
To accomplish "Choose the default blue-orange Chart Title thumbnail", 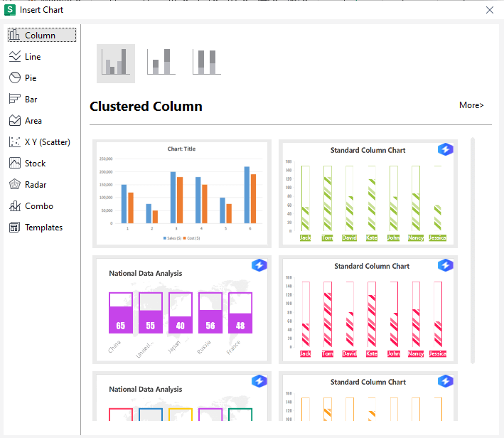I will (x=182, y=193).
